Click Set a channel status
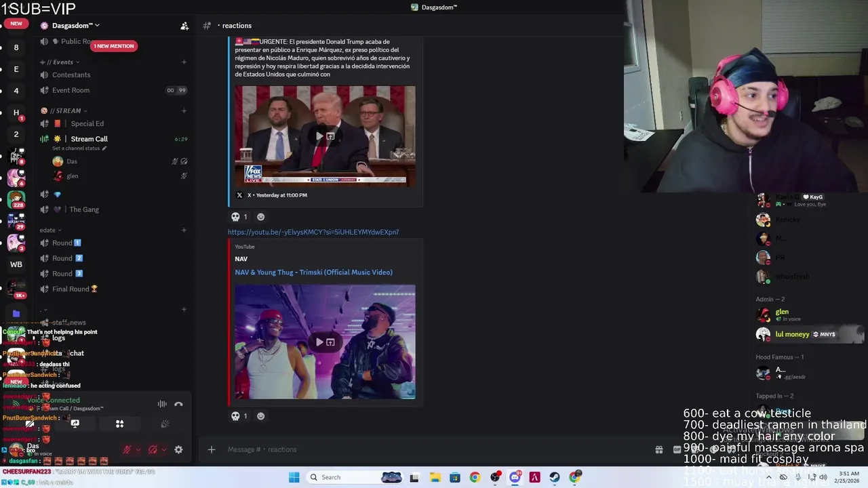This screenshot has width=868, height=488. [79, 148]
